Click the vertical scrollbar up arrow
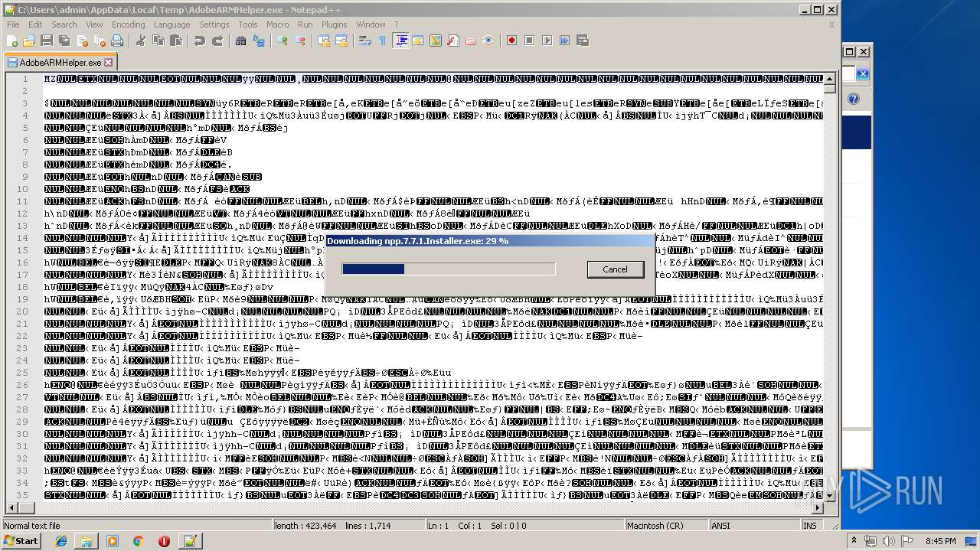 (830, 78)
